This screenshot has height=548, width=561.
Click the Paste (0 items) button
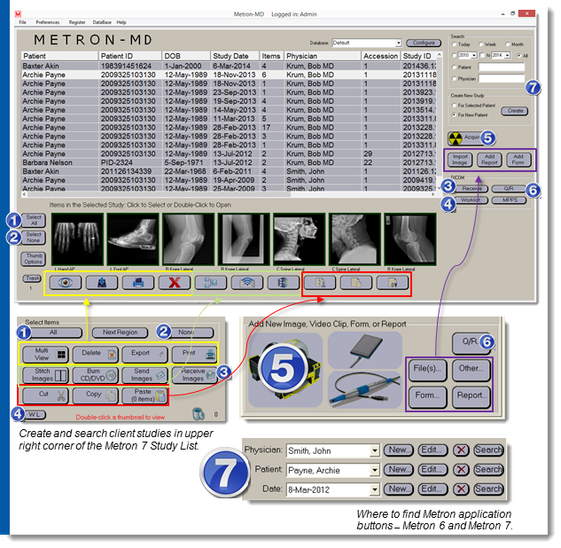(145, 396)
